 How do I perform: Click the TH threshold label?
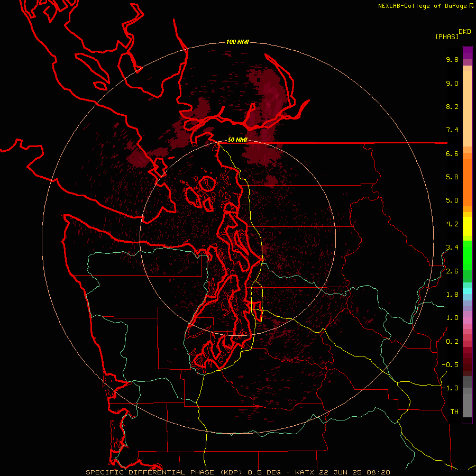pyautogui.click(x=454, y=412)
